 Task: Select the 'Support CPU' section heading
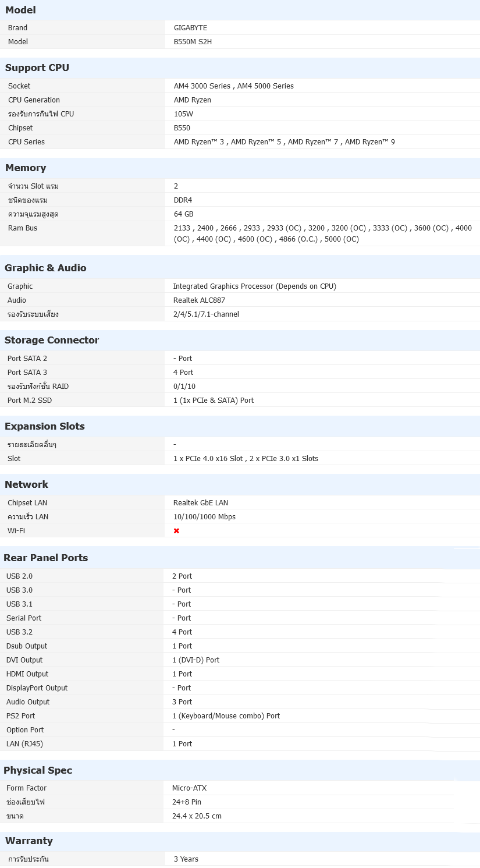37,68
